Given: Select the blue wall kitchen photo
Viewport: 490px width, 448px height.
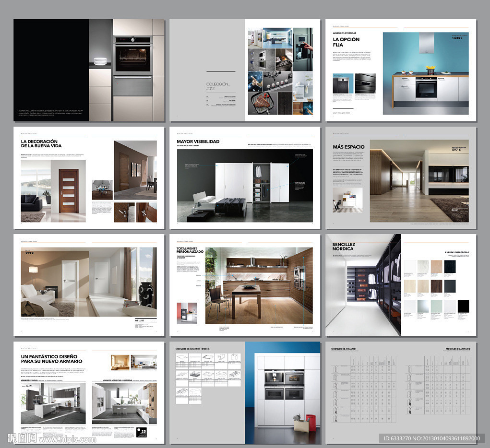Looking at the screenshot, I should pos(426,73).
